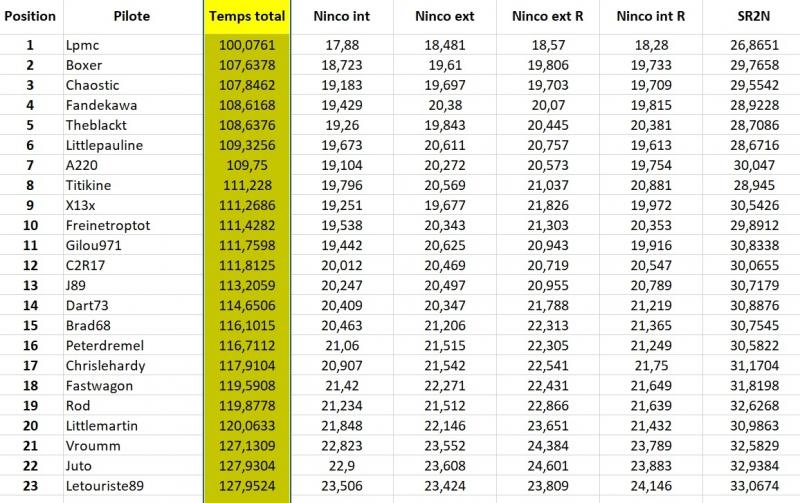Select SR2N value 26,8651
The height and width of the screenshot is (503, 800).
point(754,45)
